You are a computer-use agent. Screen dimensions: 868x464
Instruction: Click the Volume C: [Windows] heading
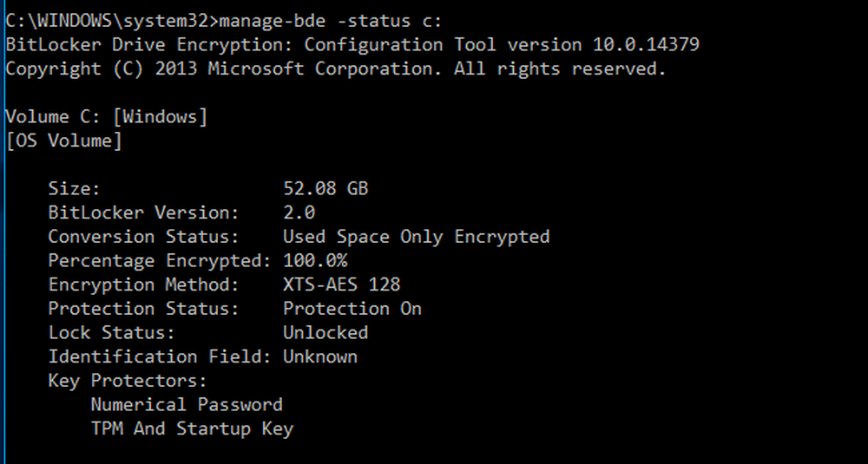click(106, 117)
